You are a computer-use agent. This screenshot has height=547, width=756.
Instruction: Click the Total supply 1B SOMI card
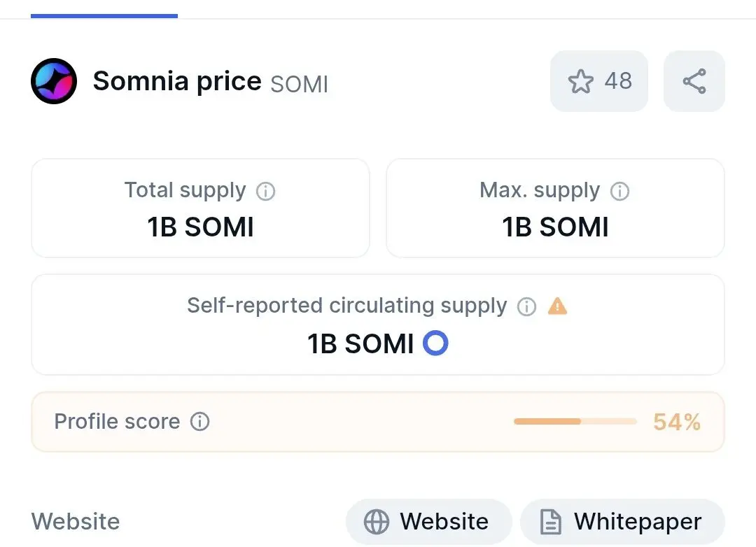click(200, 208)
